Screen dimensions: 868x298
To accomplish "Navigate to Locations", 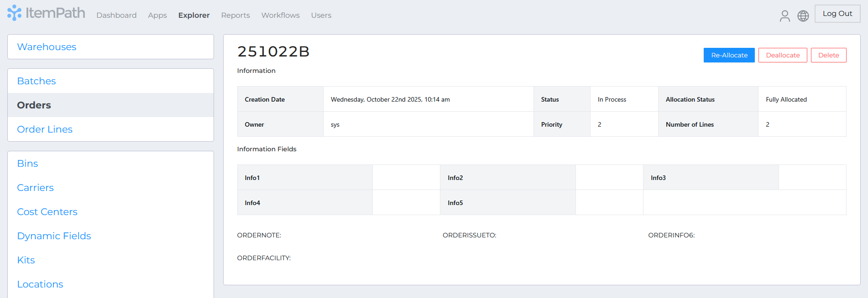I will coord(40,284).
